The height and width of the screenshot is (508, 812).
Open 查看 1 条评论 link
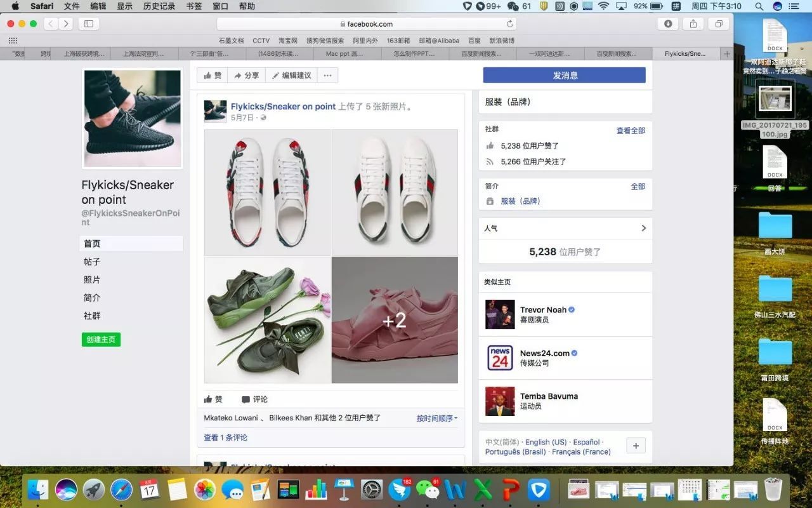click(x=225, y=438)
